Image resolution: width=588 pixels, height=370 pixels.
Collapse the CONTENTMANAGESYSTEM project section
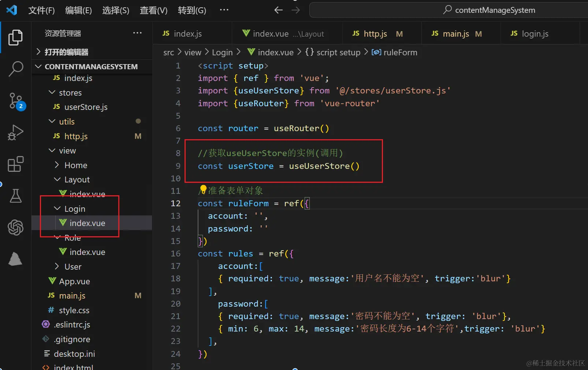pyautogui.click(x=38, y=67)
